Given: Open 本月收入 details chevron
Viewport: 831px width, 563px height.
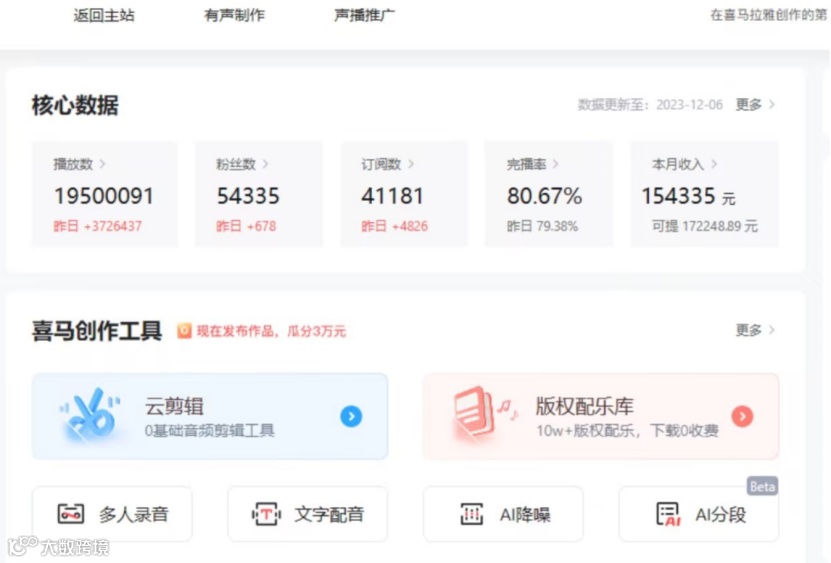Looking at the screenshot, I should point(714,164).
